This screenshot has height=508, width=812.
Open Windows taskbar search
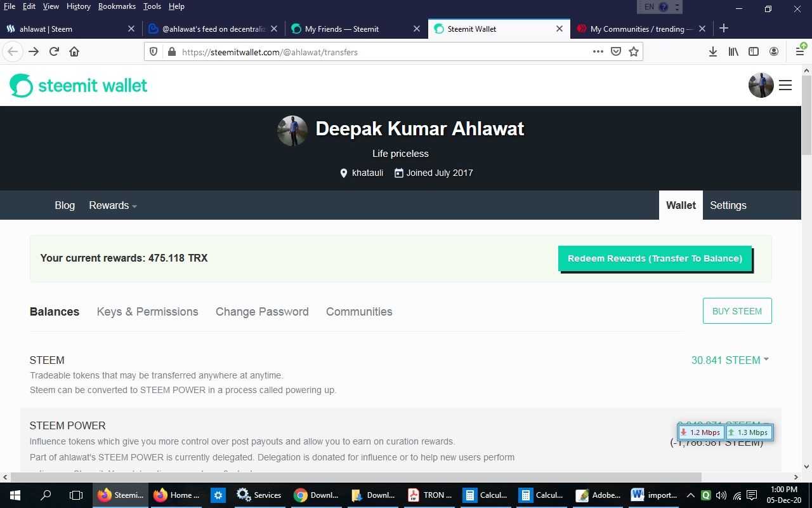point(46,495)
